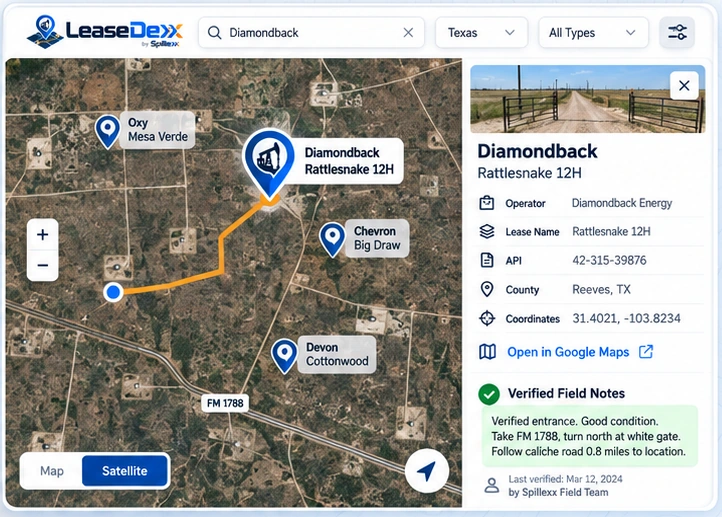The image size is (722, 517).
Task: Click the folded map icon
Action: pos(488,352)
